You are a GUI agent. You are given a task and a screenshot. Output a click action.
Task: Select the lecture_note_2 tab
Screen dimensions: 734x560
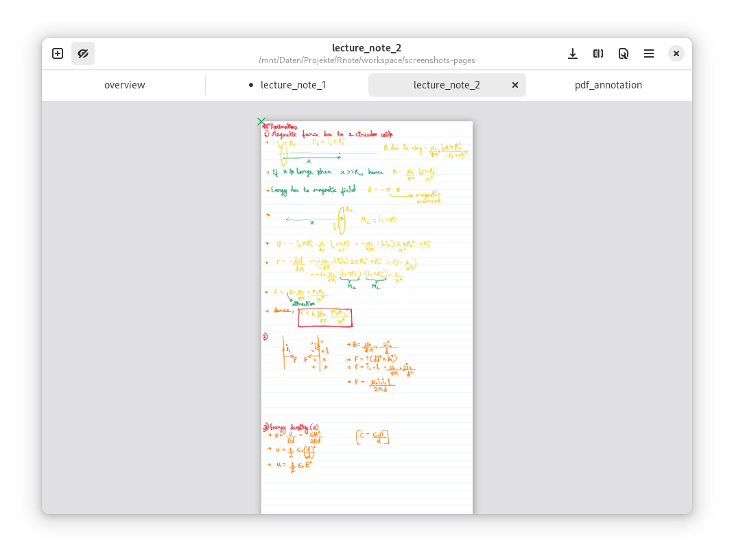tap(447, 85)
